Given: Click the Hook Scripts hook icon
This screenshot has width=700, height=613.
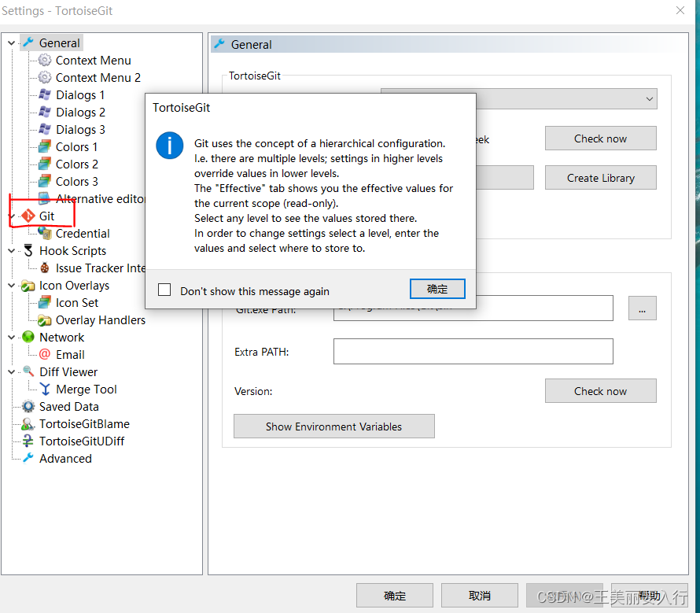Looking at the screenshot, I should tap(28, 251).
